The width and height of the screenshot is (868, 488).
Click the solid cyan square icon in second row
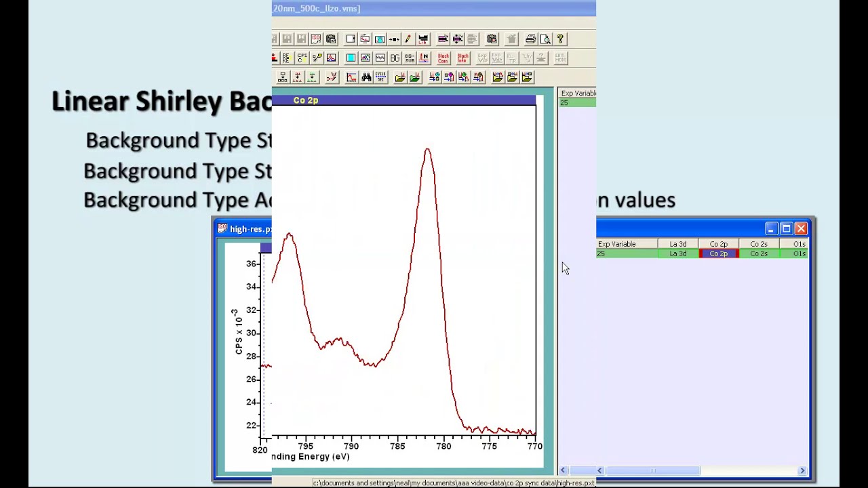coord(351,58)
